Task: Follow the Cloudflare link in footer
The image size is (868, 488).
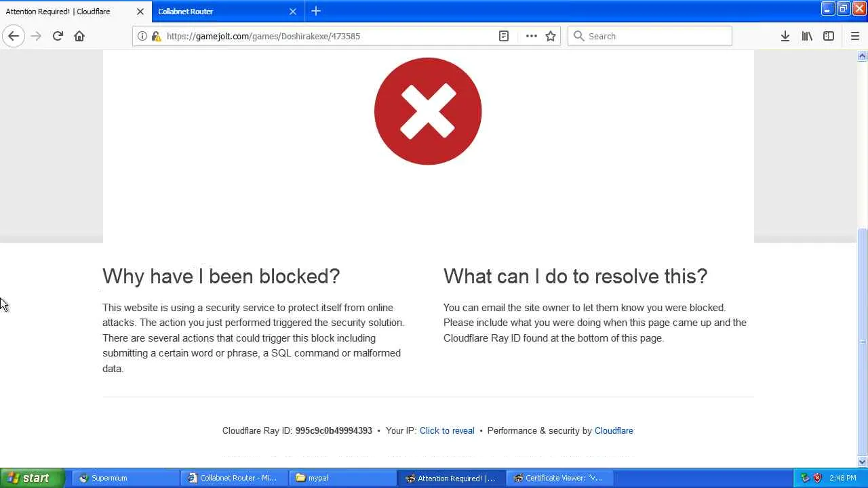Action: coord(614,430)
